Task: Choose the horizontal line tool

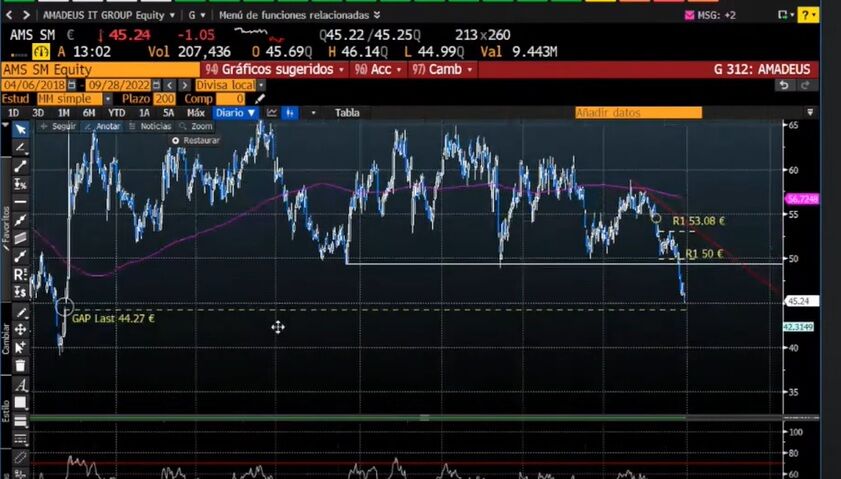Action: click(x=20, y=202)
